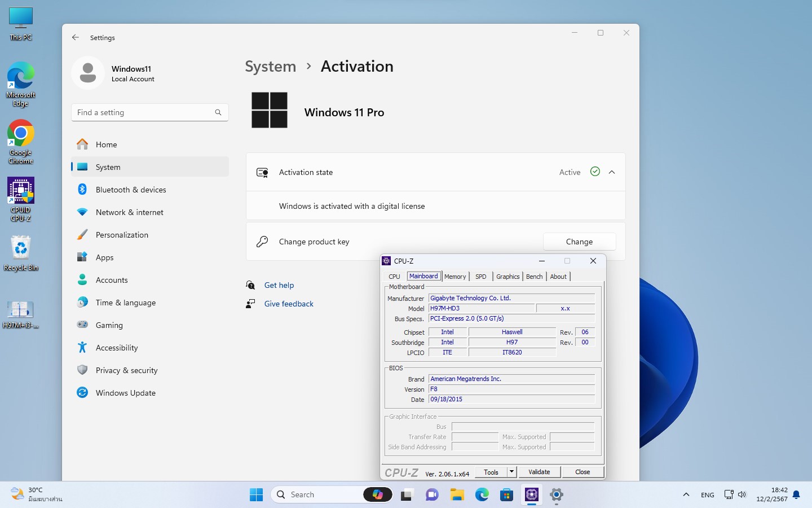Open the Chat app on taskbar
The height and width of the screenshot is (508, 812).
pos(432,495)
